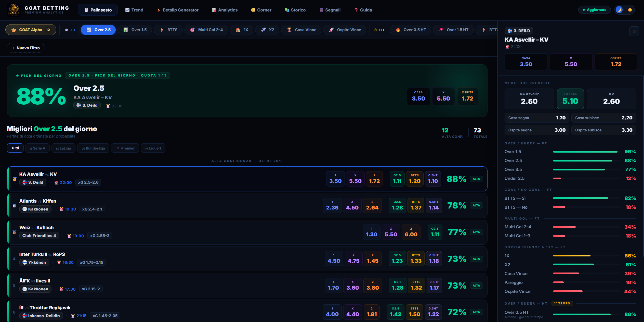Viewport: 644px width, 322px height.
Task: Click the BTTS — Sì 82% progress bar
Action: click(x=586, y=198)
